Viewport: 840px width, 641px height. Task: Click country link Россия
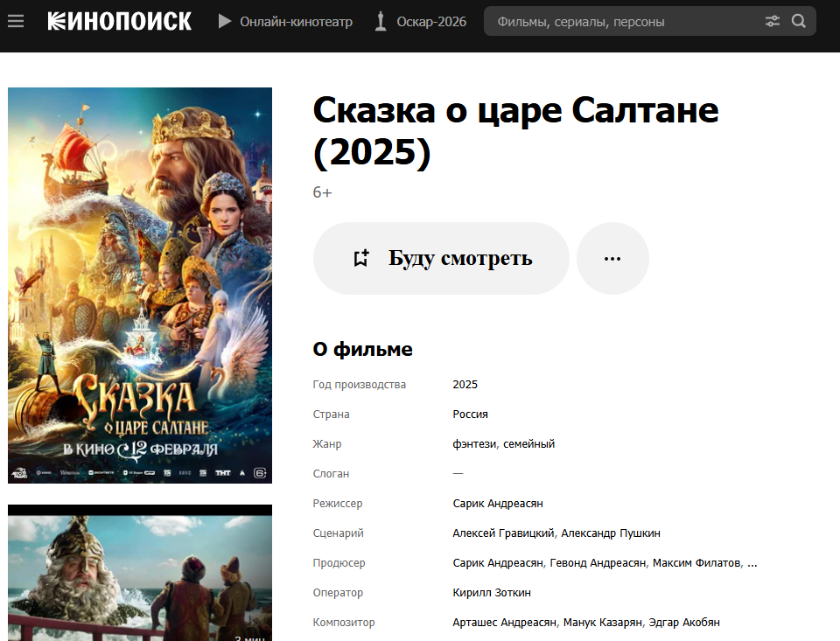[471, 414]
